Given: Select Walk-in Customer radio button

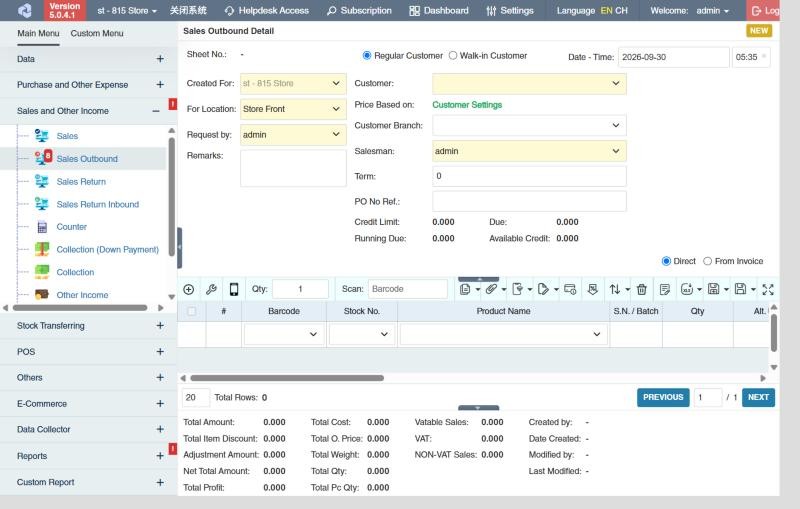Looking at the screenshot, I should click(453, 55).
